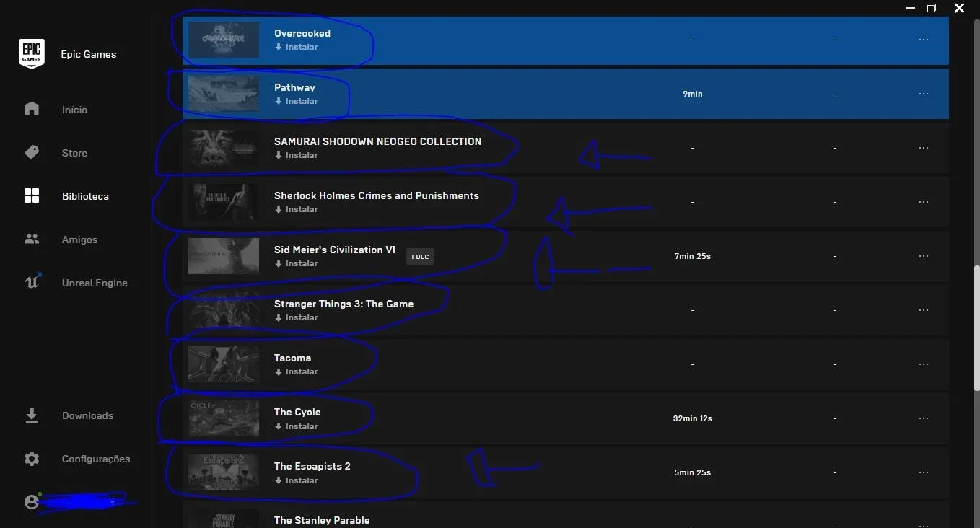This screenshot has height=528, width=980.
Task: Select The Cycle title
Action: pos(297,412)
